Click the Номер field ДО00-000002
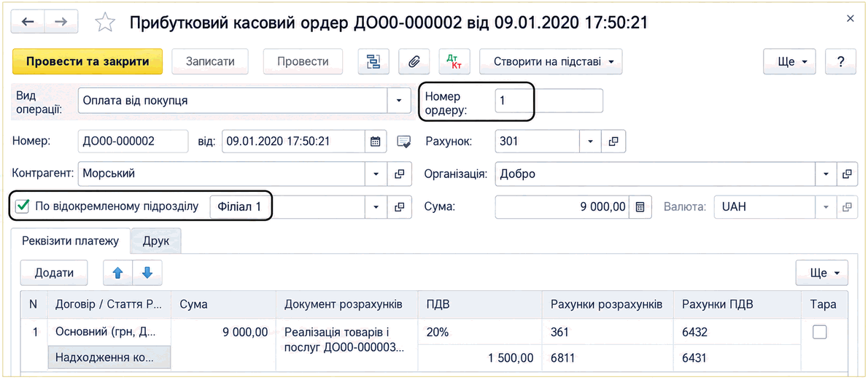This screenshot has height=380, width=868. click(x=133, y=141)
